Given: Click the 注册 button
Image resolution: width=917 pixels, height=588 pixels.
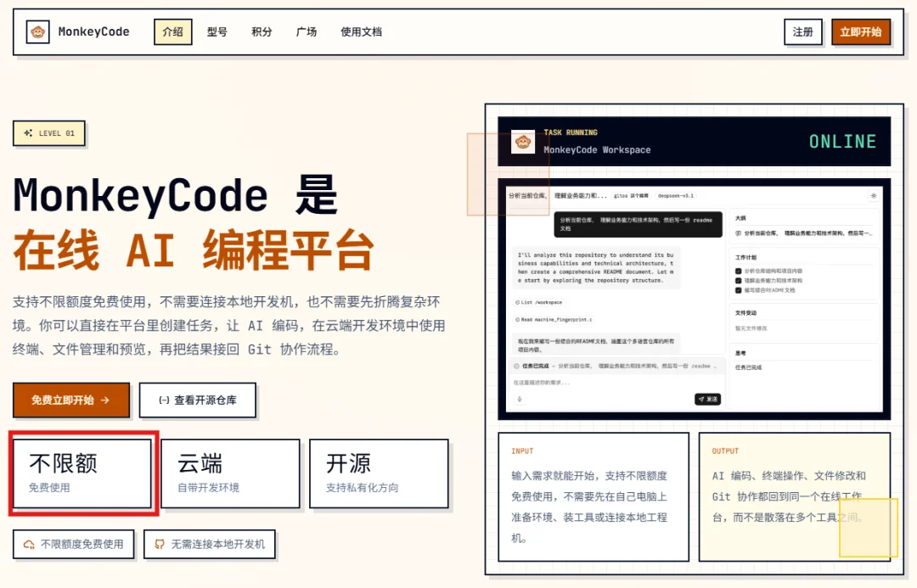Looking at the screenshot, I should pyautogui.click(x=803, y=31).
